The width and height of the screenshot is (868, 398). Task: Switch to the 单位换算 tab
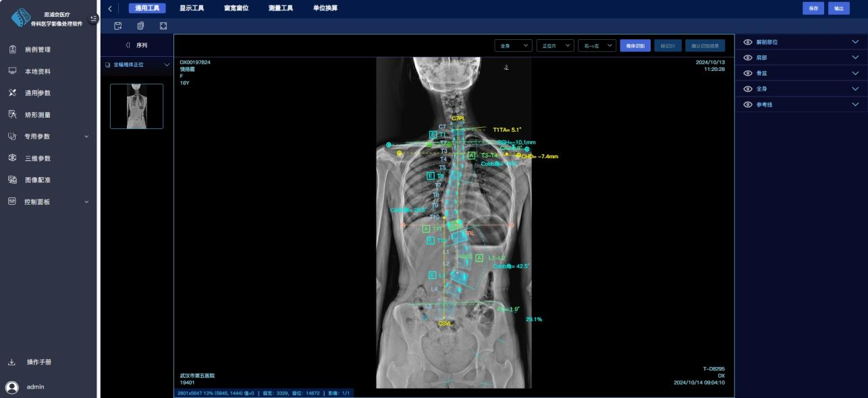pos(325,8)
